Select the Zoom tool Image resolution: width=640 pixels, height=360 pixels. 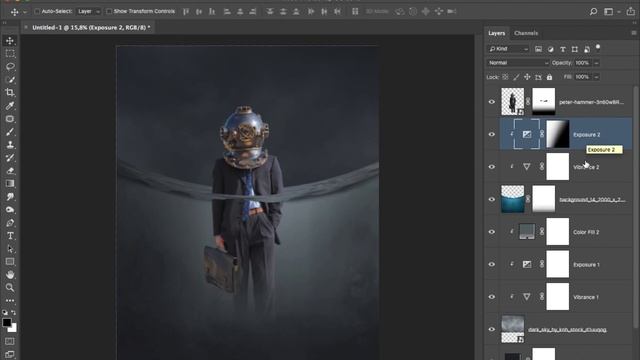(10, 288)
